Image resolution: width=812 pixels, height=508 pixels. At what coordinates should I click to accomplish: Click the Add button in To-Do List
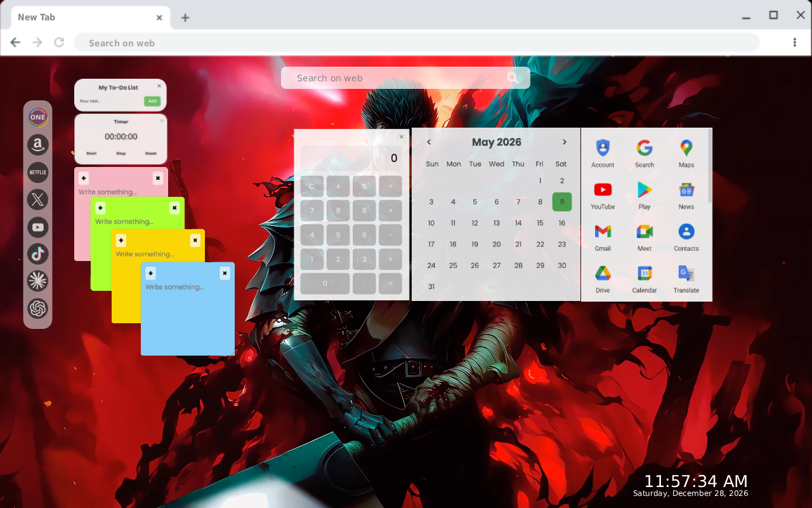(x=152, y=101)
